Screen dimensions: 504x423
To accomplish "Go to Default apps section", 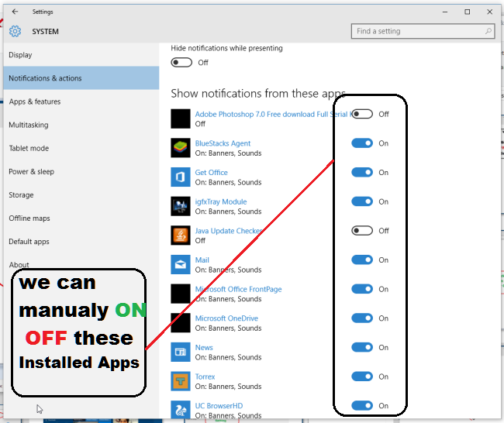I will [81, 242].
